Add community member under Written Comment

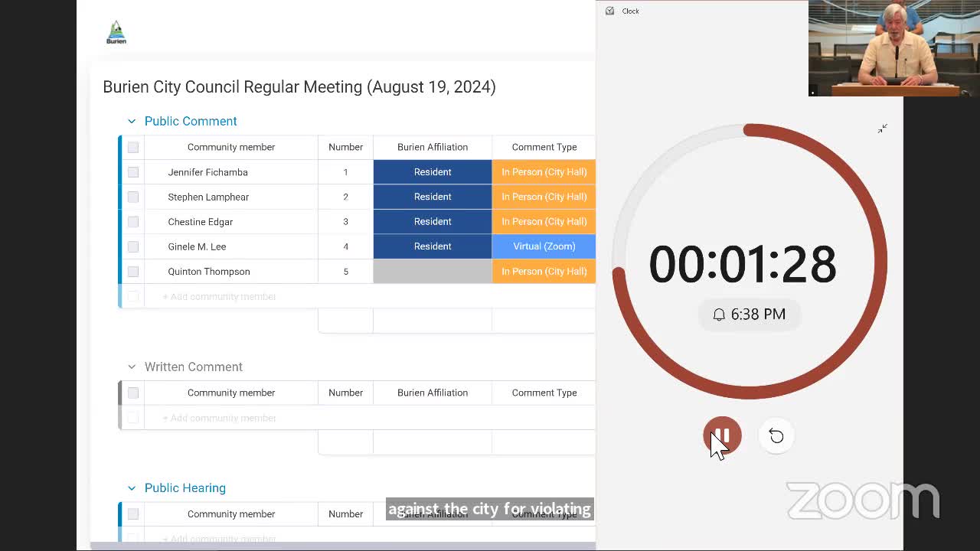pyautogui.click(x=219, y=418)
